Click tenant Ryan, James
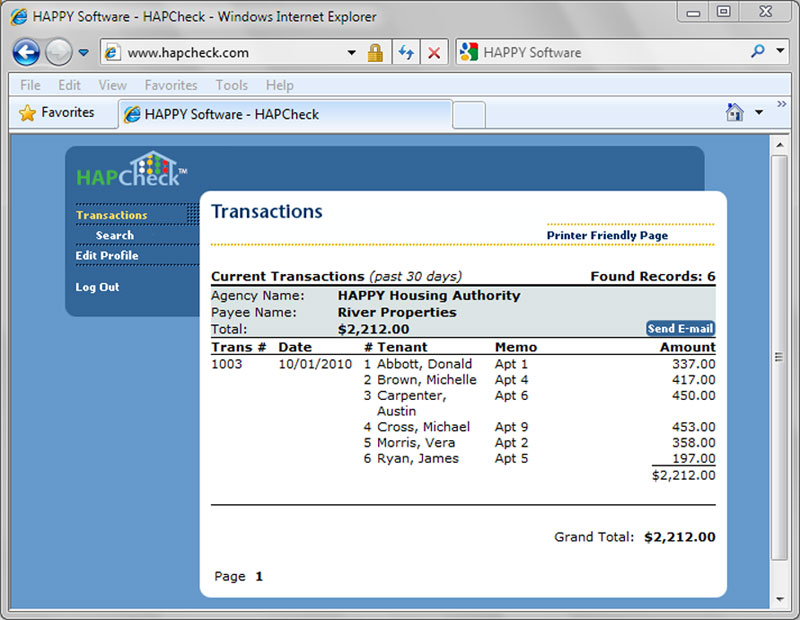800x620 pixels. click(x=418, y=458)
